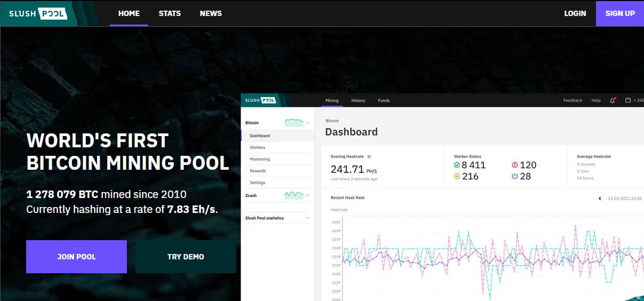Expand the Zcash sidebar section
This screenshot has height=301, width=644.
pyautogui.click(x=308, y=195)
